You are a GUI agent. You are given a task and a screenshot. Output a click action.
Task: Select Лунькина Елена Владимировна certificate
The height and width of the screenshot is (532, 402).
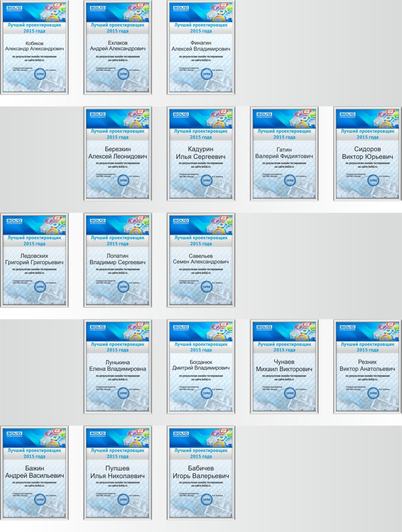click(x=117, y=366)
